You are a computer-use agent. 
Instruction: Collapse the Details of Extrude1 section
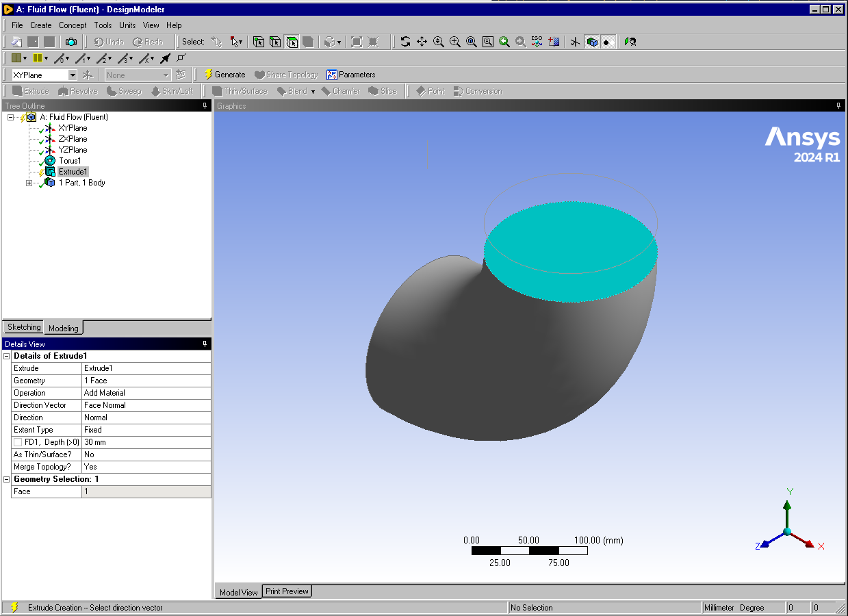[7, 356]
